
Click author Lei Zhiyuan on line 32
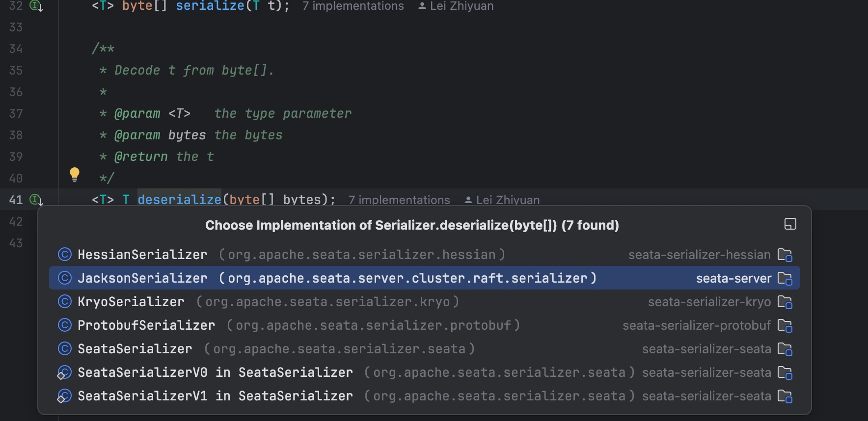[x=456, y=6]
